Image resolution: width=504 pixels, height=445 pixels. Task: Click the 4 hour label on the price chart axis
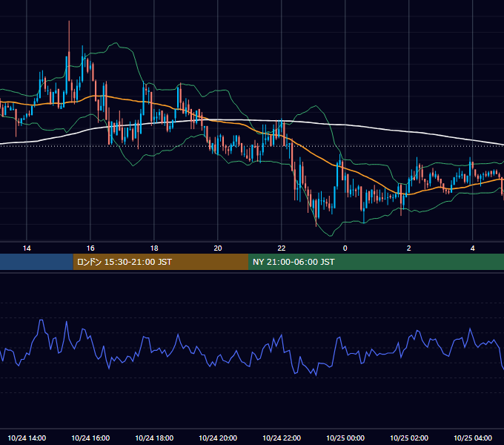pyautogui.click(x=472, y=248)
